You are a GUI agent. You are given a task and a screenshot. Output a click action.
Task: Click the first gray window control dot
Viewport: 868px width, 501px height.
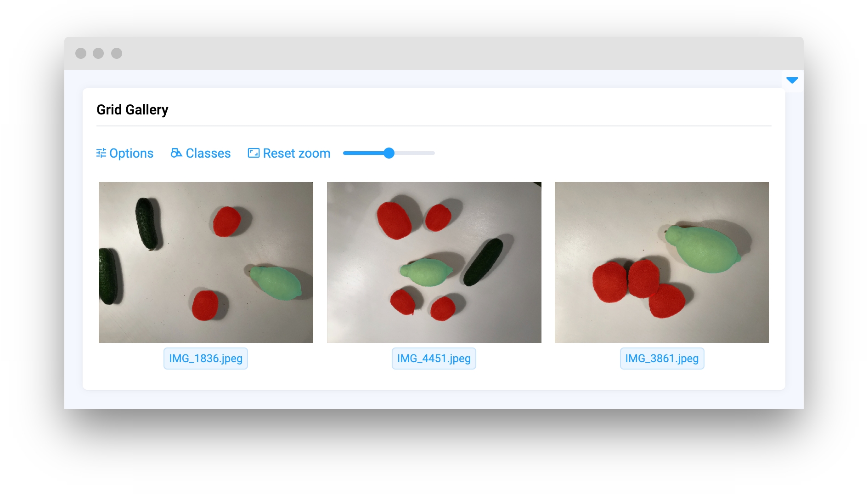(x=81, y=53)
